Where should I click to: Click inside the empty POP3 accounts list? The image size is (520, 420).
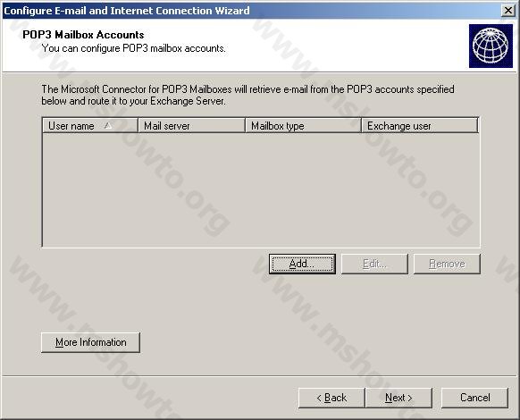pyautogui.click(x=261, y=189)
